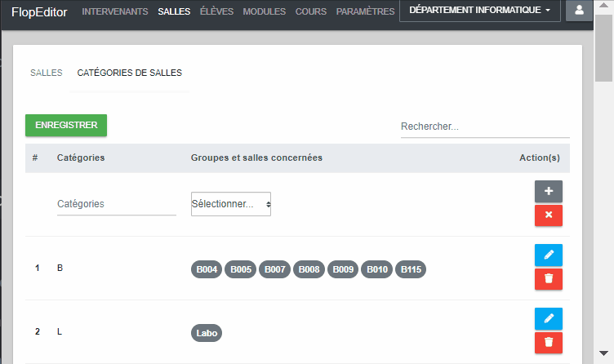
Task: Click the Action(s) column header
Action: click(x=539, y=158)
